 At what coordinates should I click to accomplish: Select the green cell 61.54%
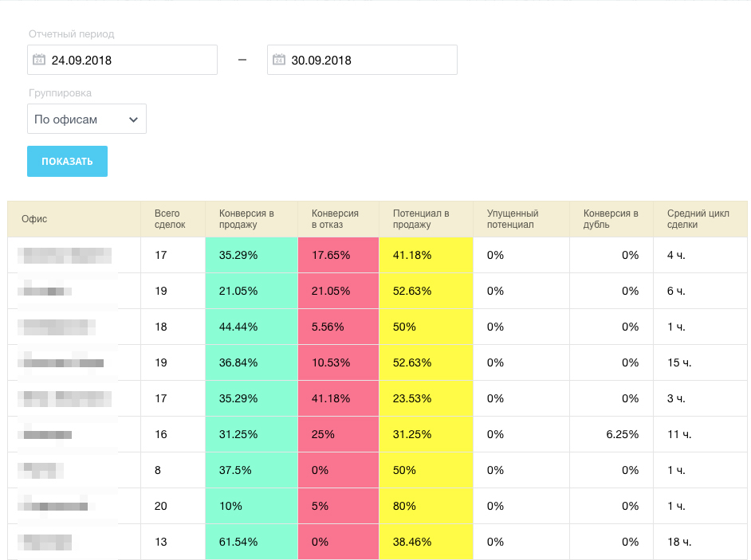coord(251,542)
